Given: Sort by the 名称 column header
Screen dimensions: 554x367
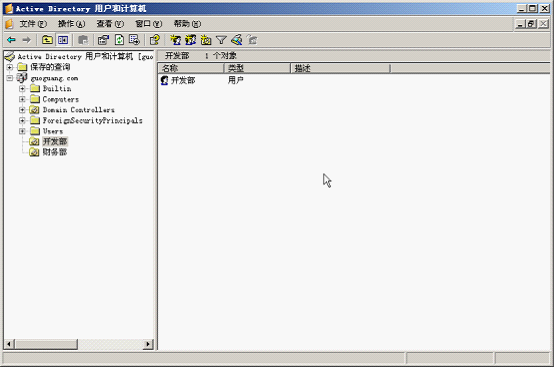Looking at the screenshot, I should 191,68.
